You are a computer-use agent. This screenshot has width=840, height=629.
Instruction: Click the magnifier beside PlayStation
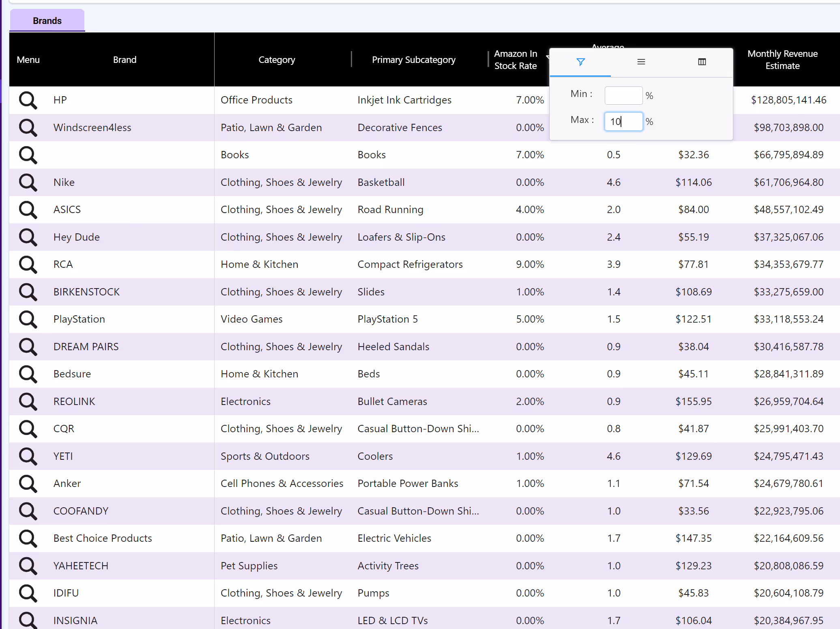[x=28, y=319]
